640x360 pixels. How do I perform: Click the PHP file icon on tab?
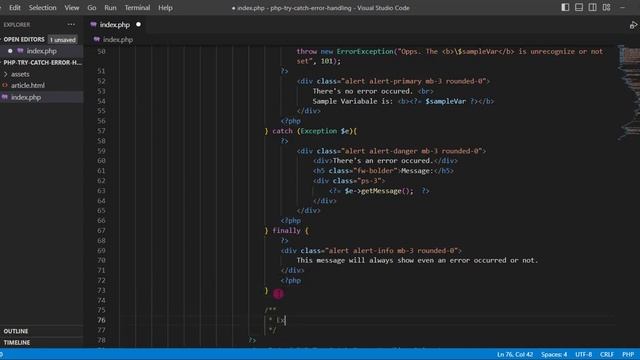[93, 24]
